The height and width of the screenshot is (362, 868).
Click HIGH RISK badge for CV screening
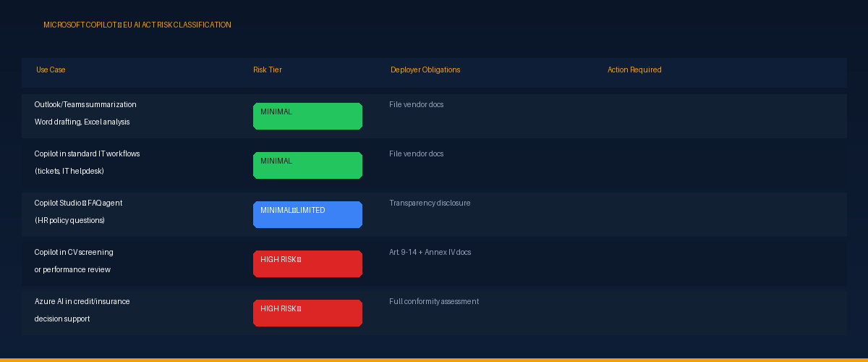[x=307, y=264]
